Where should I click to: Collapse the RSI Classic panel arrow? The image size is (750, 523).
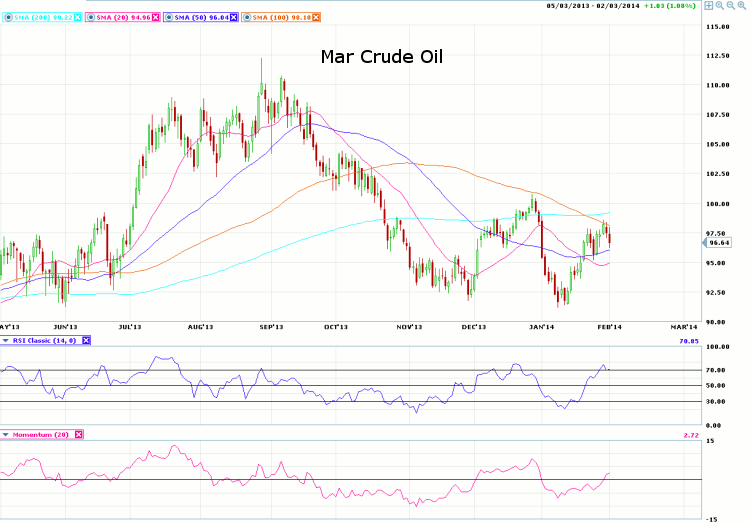(5, 341)
